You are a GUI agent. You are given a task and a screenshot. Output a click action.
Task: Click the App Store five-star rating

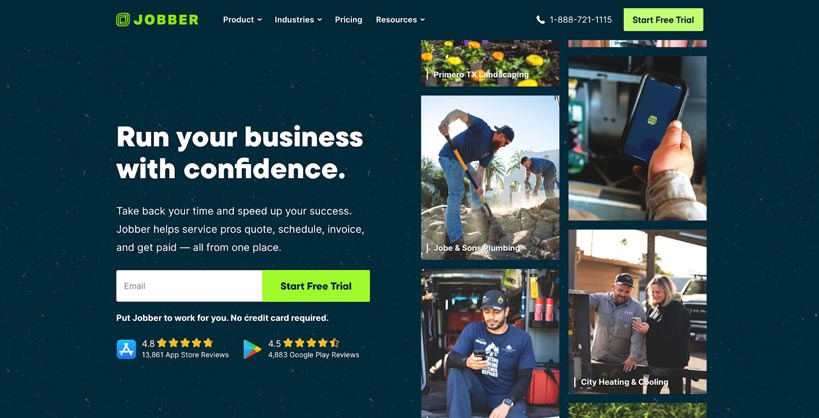tap(185, 343)
